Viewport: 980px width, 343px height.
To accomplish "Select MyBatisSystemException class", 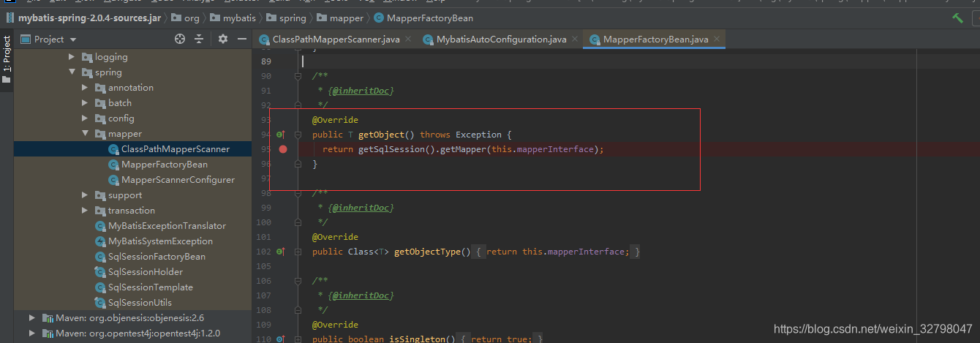I will coord(160,241).
